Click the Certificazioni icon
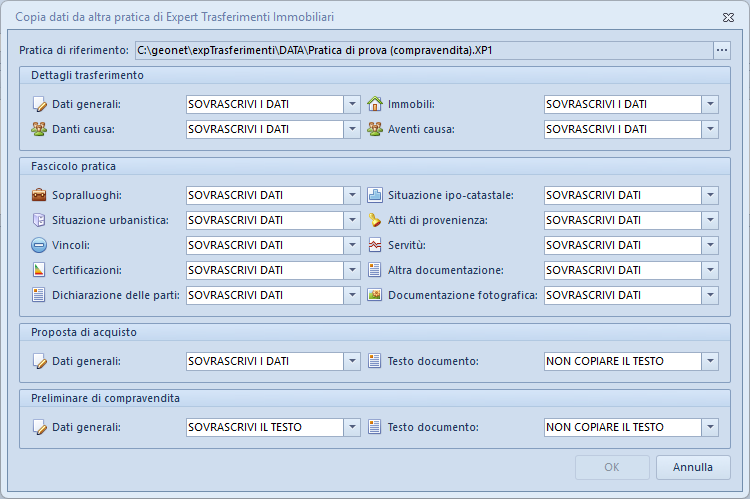Image resolution: width=750 pixels, height=499 pixels. (x=40, y=270)
